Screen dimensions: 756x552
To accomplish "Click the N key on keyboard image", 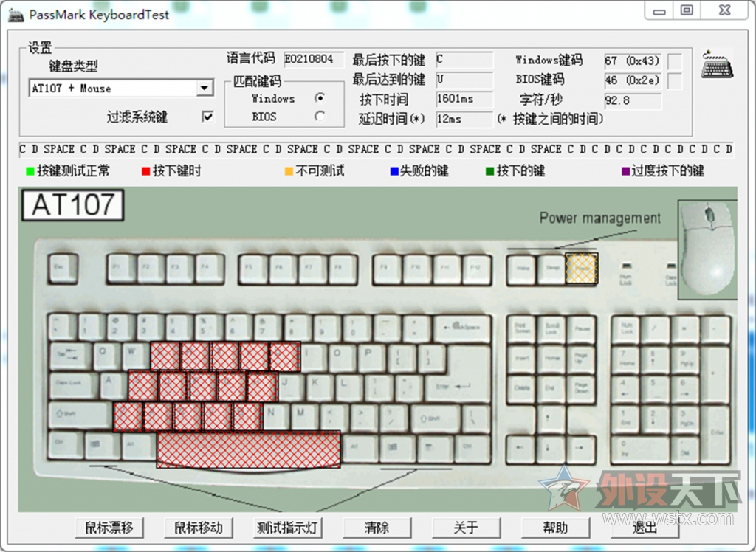I will tap(277, 416).
